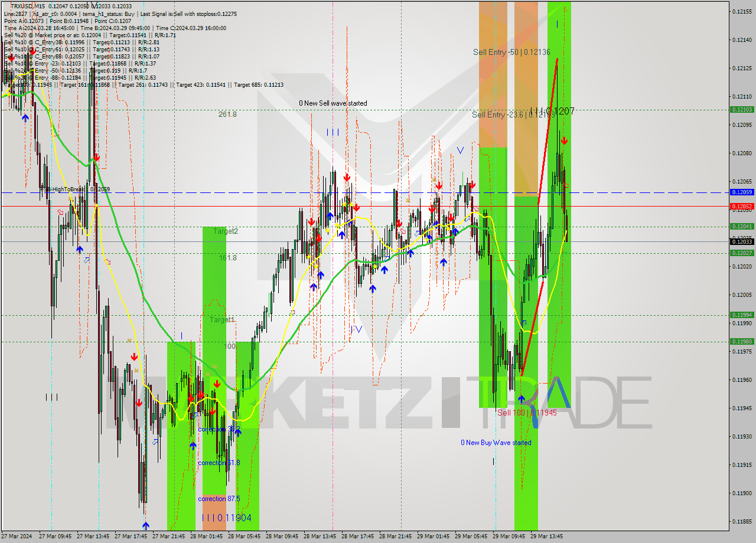Image resolution: width=756 pixels, height=543 pixels.
Task: Click the 0.12125 price axis value
Action: 742,68
